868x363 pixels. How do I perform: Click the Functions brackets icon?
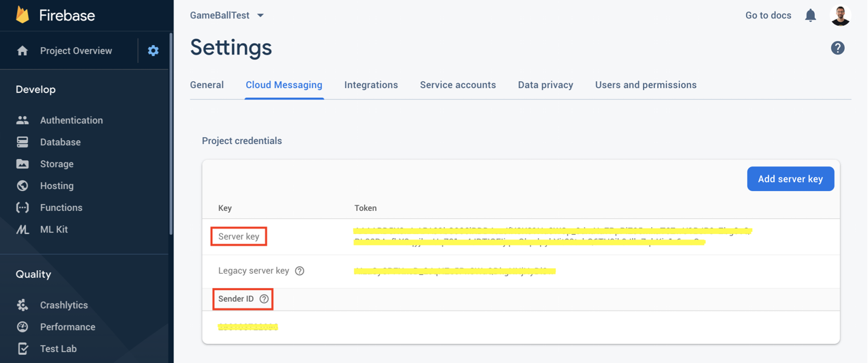pos(23,207)
